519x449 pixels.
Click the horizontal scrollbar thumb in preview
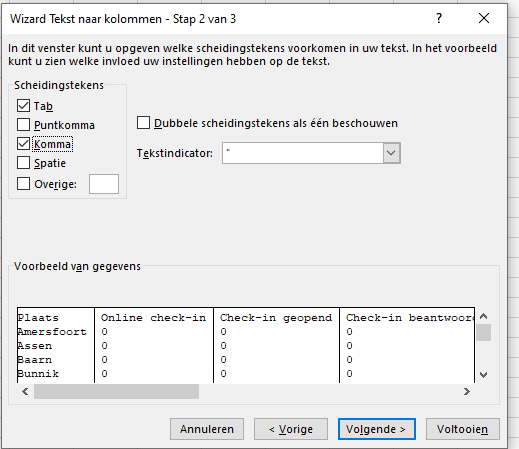tap(116, 391)
